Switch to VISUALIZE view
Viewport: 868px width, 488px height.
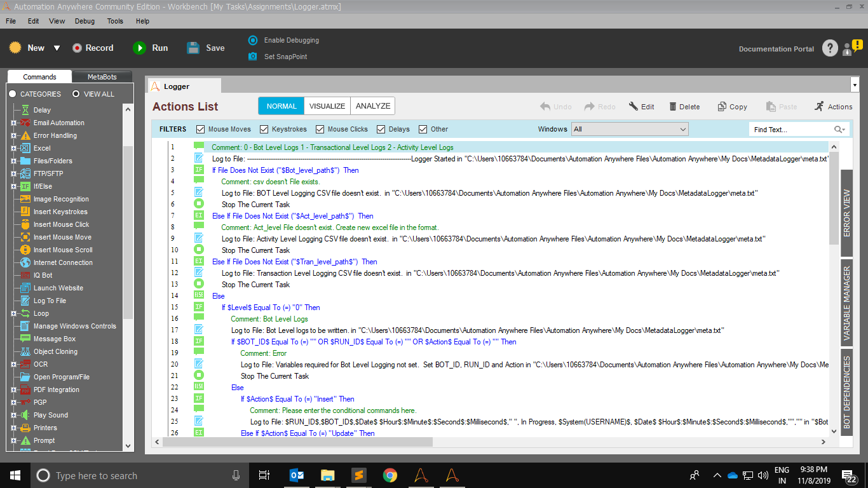click(x=327, y=106)
